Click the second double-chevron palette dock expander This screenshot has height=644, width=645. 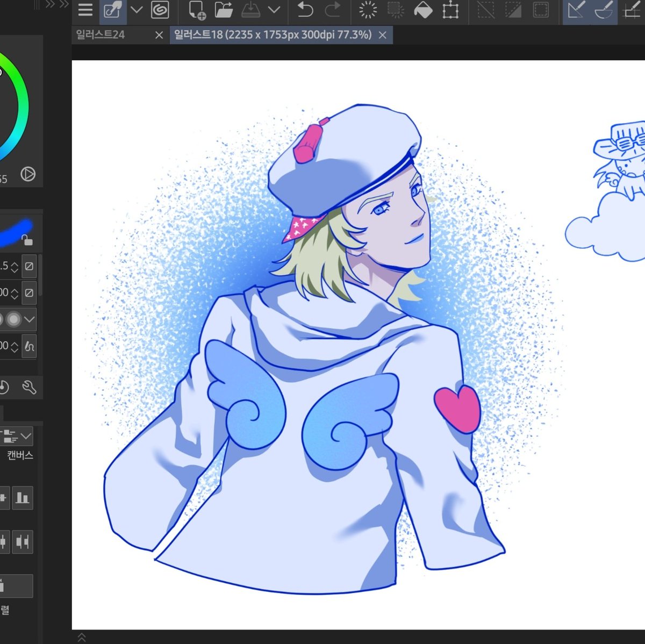coord(64,4)
